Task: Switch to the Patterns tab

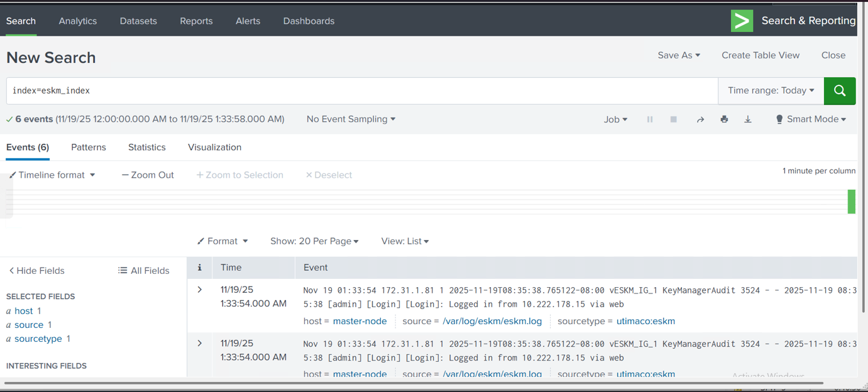Action: 89,148
